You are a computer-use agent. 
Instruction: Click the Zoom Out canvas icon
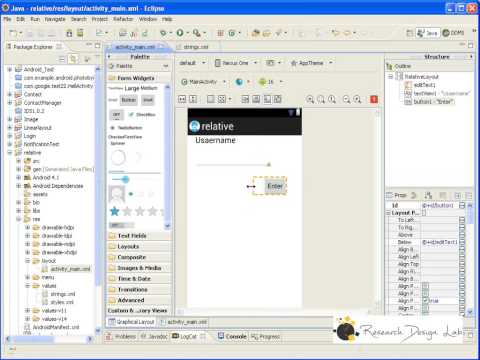click(x=346, y=99)
